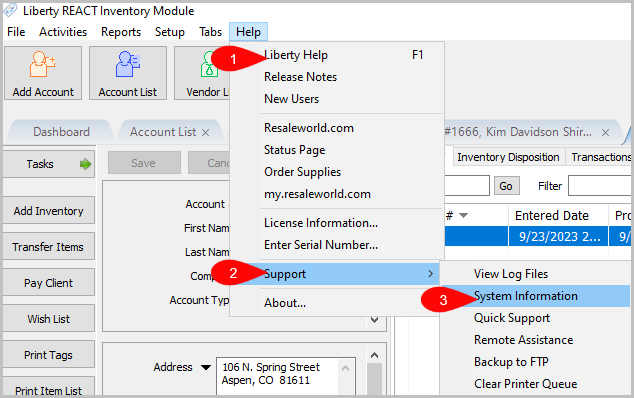Open the Activities menu
Image resolution: width=634 pixels, height=398 pixels.
click(63, 32)
